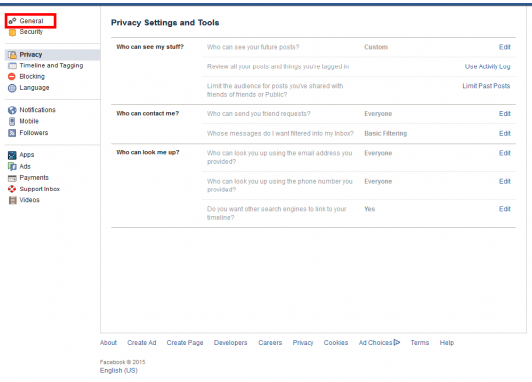The height and width of the screenshot is (382, 532).
Task: Open Language settings
Action: click(34, 88)
